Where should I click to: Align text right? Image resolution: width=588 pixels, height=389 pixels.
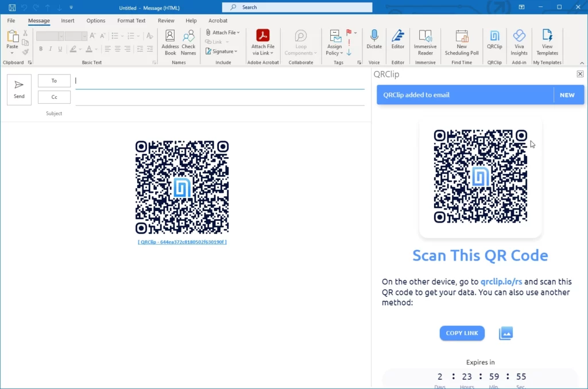coord(127,49)
